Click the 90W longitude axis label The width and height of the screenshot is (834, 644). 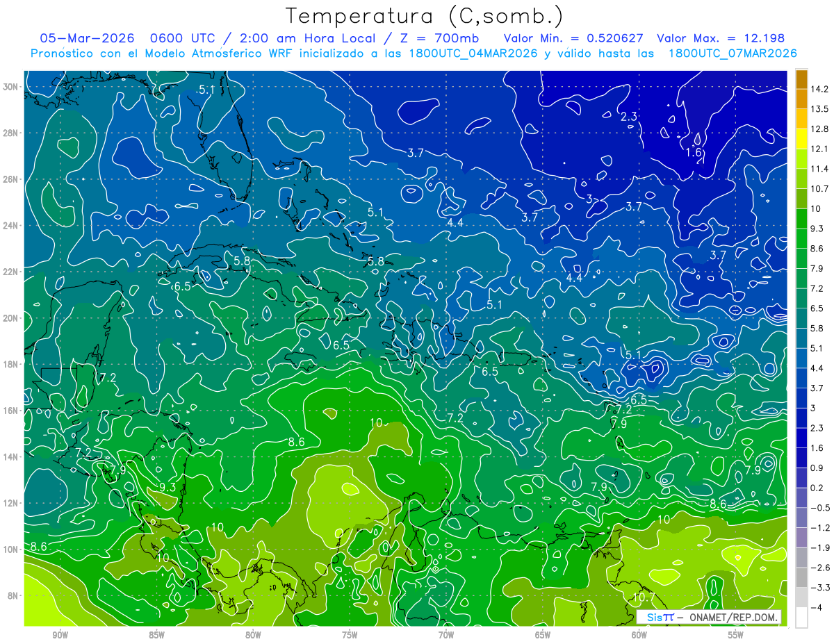(x=60, y=636)
